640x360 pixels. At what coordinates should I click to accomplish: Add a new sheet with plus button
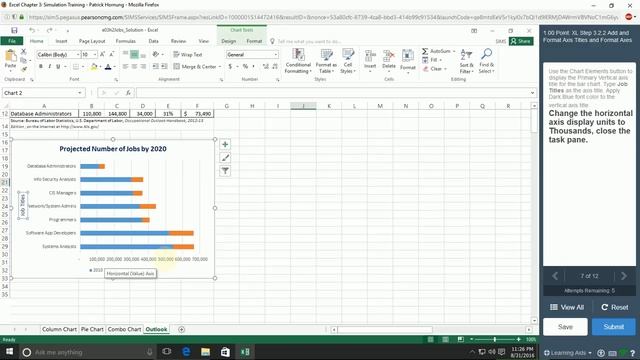pyautogui.click(x=182, y=329)
